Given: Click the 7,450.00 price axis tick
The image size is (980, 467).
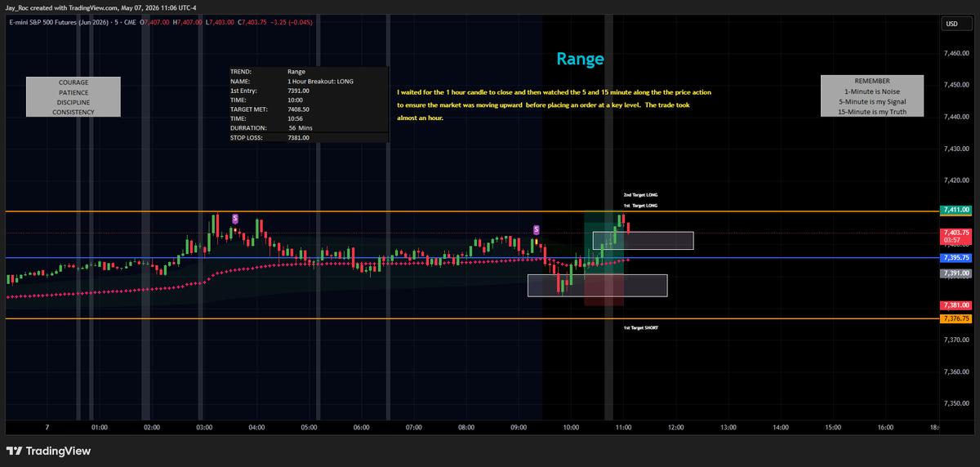Looking at the screenshot, I should coord(955,85).
